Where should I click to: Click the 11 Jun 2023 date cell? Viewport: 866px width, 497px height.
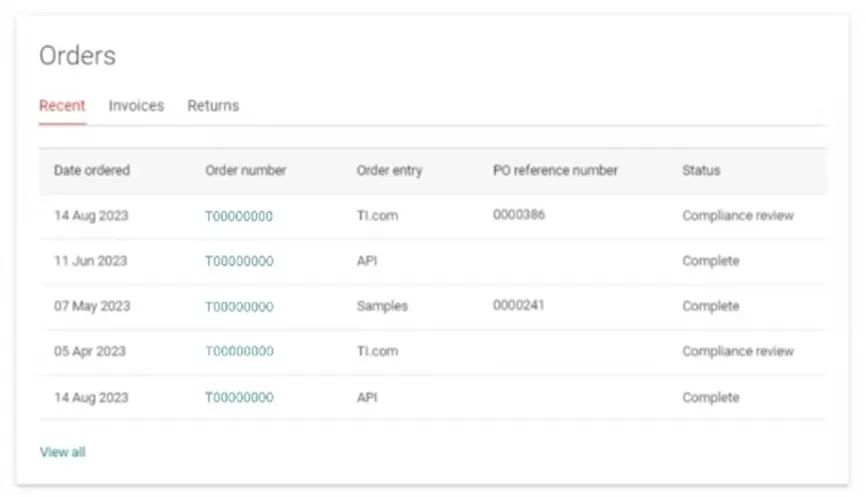(91, 261)
